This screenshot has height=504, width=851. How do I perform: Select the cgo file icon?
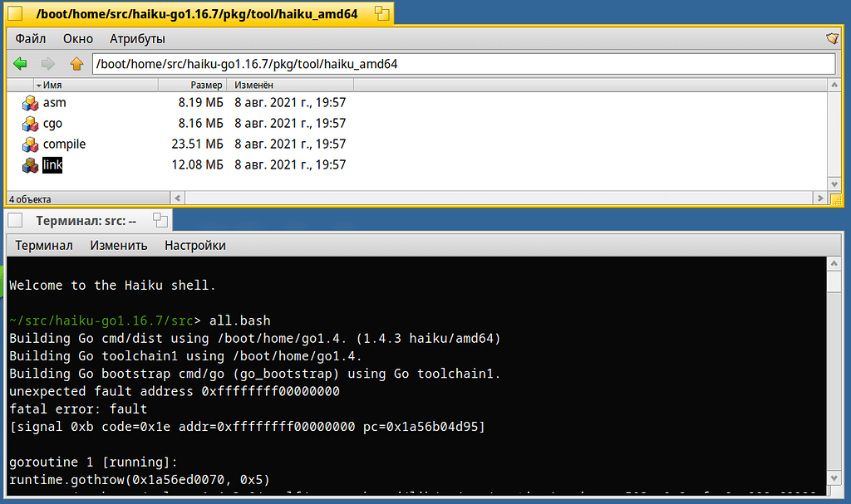[x=30, y=124]
